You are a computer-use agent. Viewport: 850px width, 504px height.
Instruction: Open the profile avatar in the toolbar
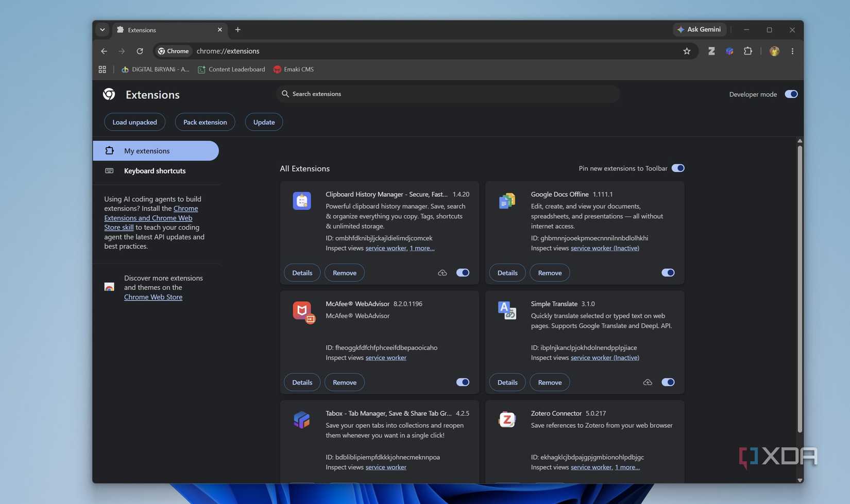(774, 51)
